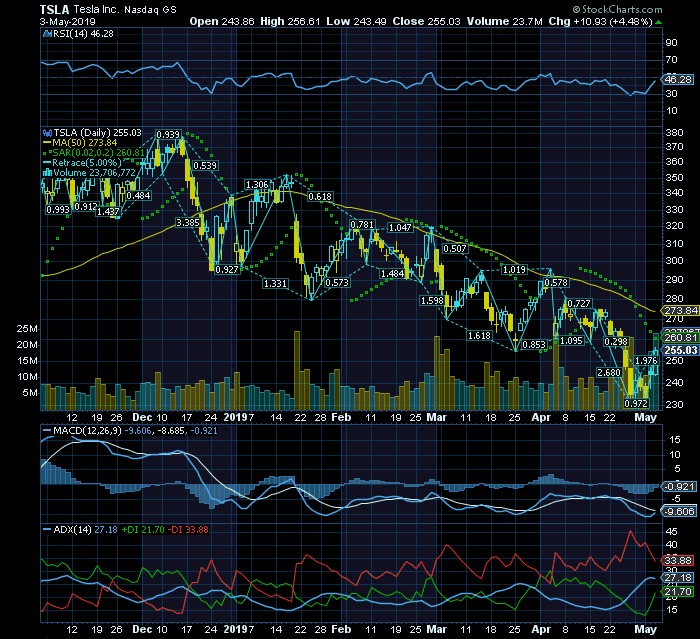Click the 1.306 retracement label
This screenshot has height=639, width=700.
click(257, 184)
